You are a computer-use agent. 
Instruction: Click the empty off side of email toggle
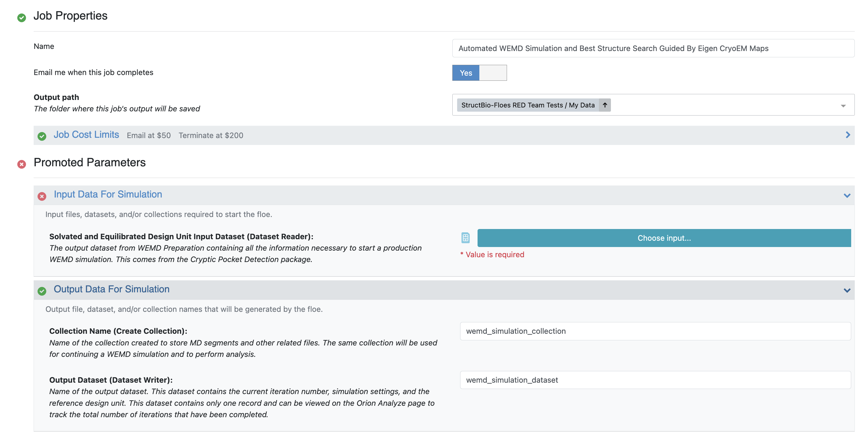(x=493, y=73)
